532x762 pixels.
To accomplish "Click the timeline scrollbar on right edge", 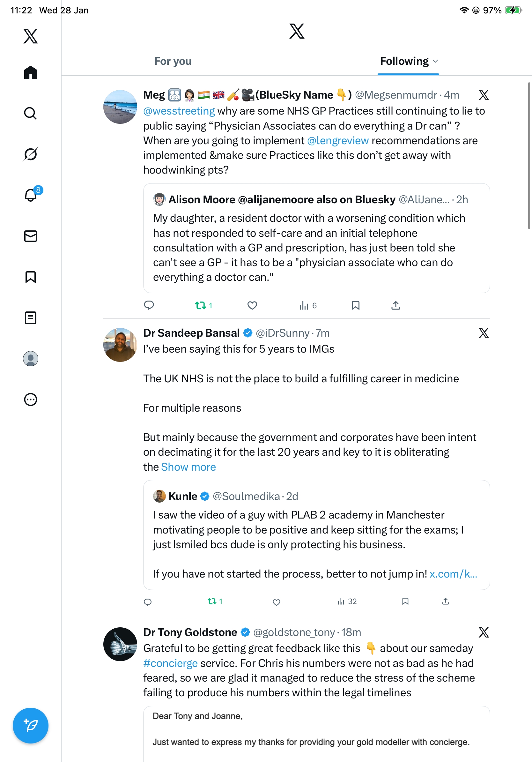I will [529, 156].
